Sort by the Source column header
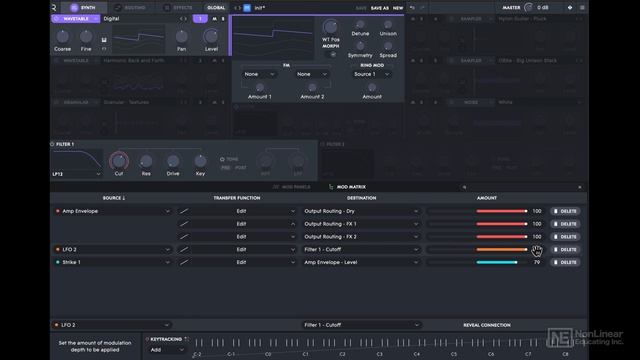 [114, 198]
